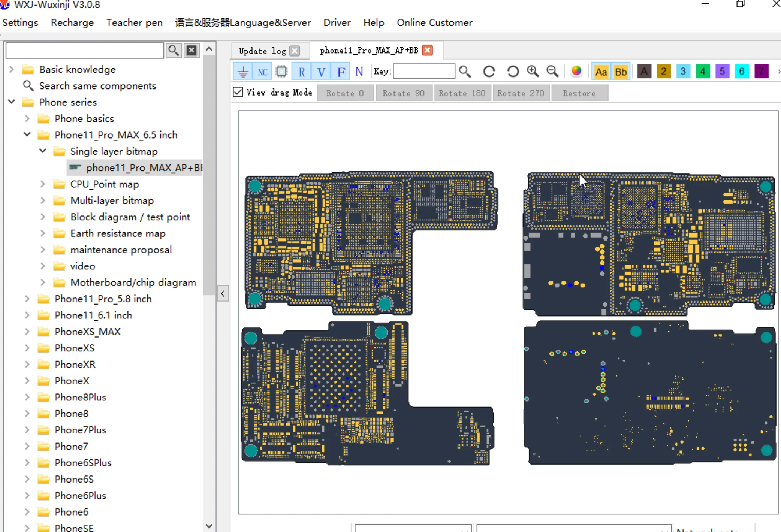Select the green number 4 color swatch
Image resolution: width=781 pixels, height=532 pixels.
[x=703, y=71]
